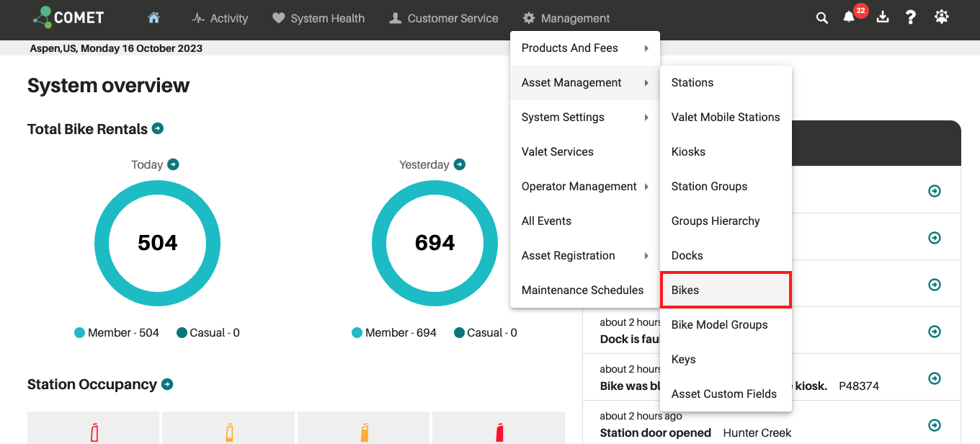Click arrow icon next to Total Bike Rentals

tap(158, 128)
